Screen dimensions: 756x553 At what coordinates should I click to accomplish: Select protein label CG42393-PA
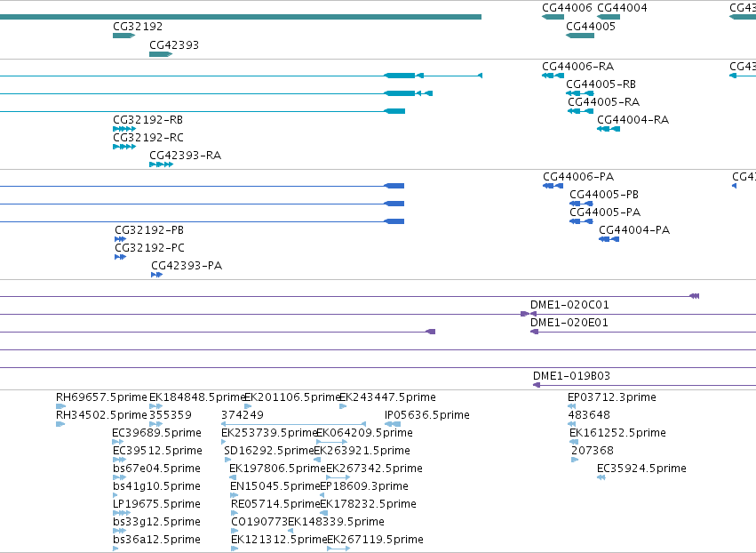pyautogui.click(x=187, y=266)
